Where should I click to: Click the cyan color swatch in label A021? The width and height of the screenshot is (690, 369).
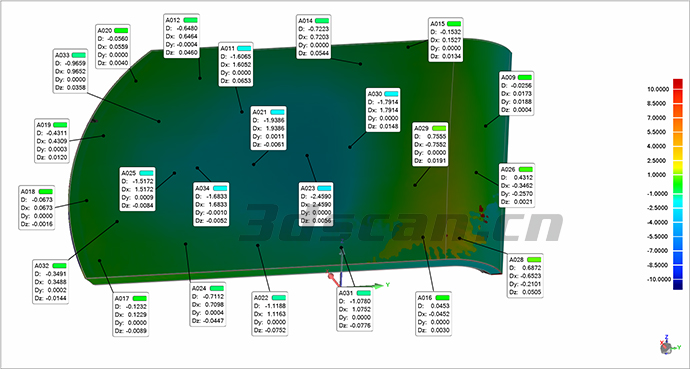(x=278, y=112)
